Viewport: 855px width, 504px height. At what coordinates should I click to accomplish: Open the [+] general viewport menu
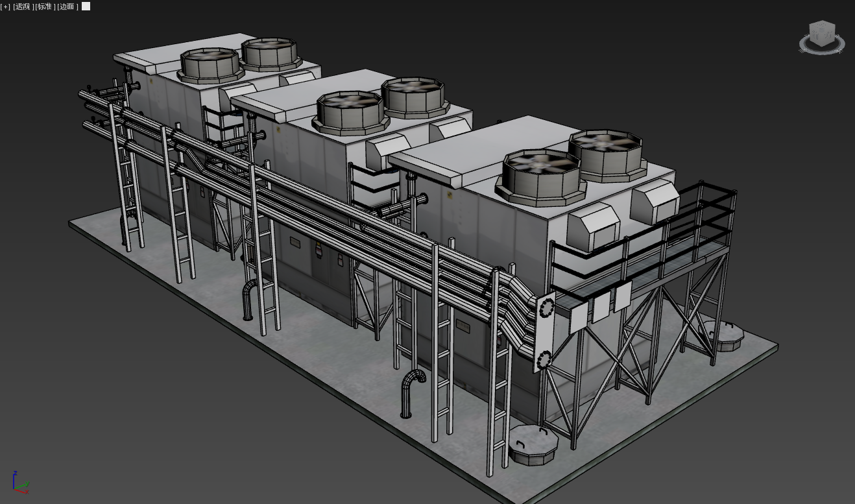click(5, 6)
